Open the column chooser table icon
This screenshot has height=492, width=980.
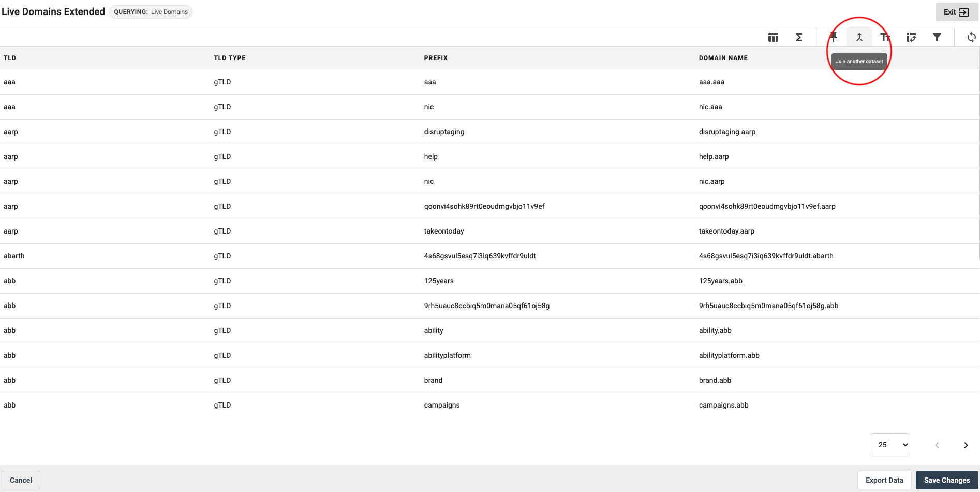pyautogui.click(x=773, y=37)
